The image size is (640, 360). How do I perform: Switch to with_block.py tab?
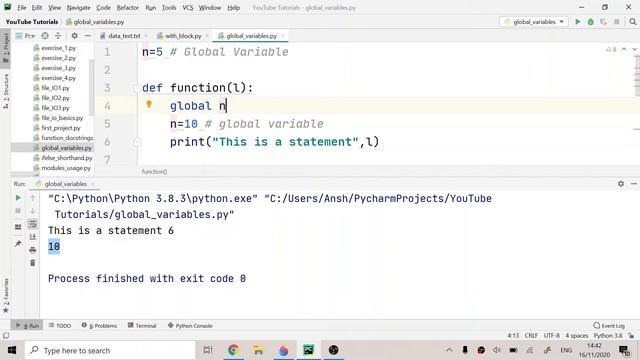click(183, 36)
